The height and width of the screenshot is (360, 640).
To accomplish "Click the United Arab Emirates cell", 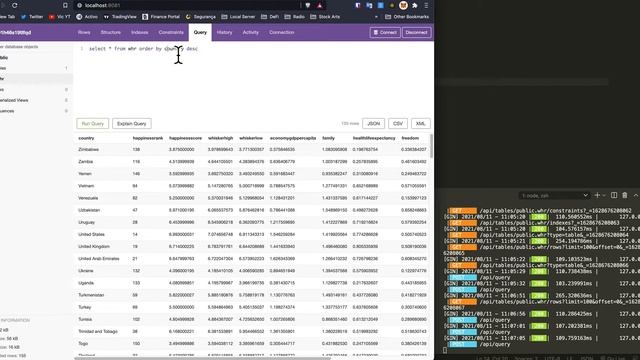I will coord(99,259).
